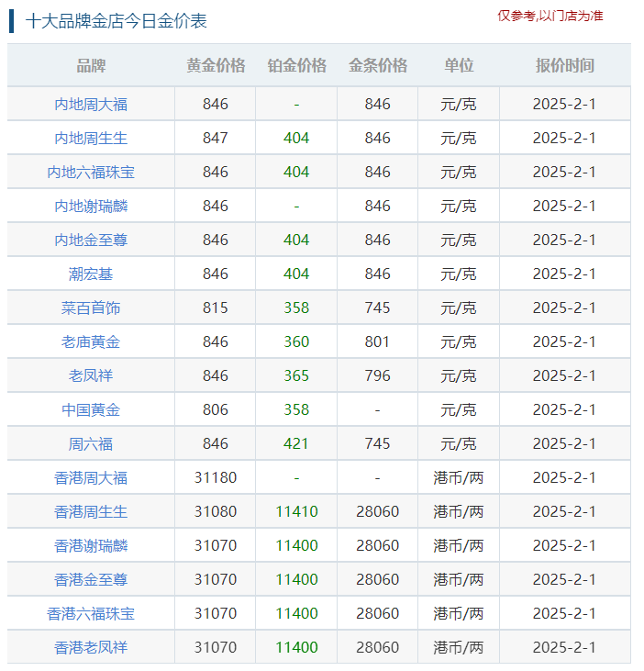644x671 pixels.
Task: Open the 周六福 brand link
Action: 91,443
